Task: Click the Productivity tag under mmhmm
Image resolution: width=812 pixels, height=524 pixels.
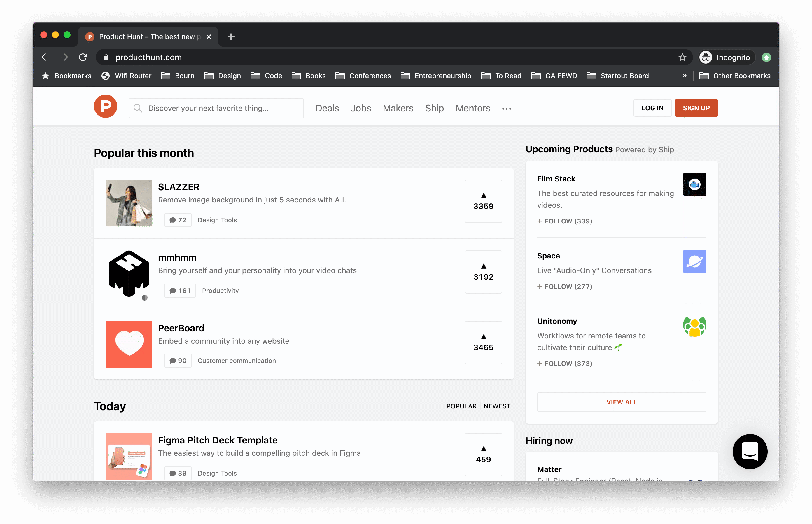Action: tap(220, 291)
